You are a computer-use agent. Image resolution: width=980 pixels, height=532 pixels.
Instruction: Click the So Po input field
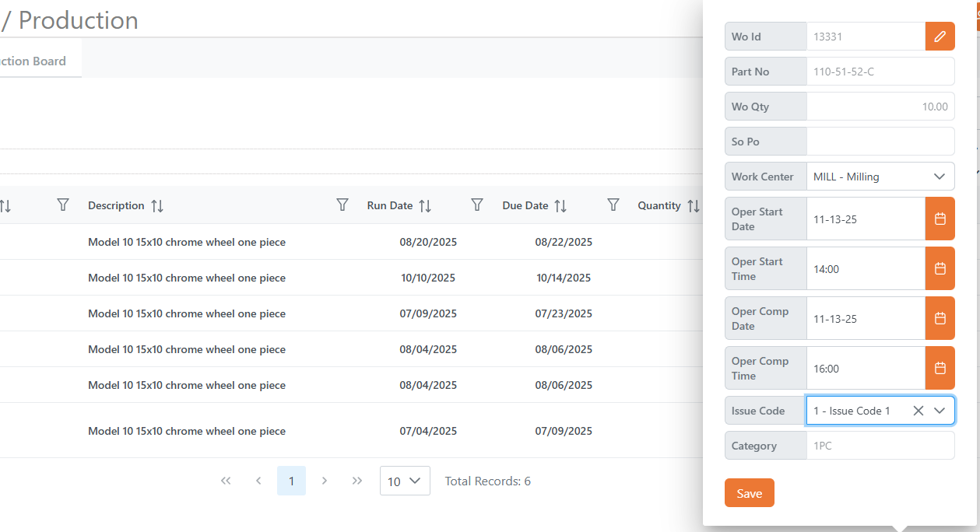(x=880, y=142)
